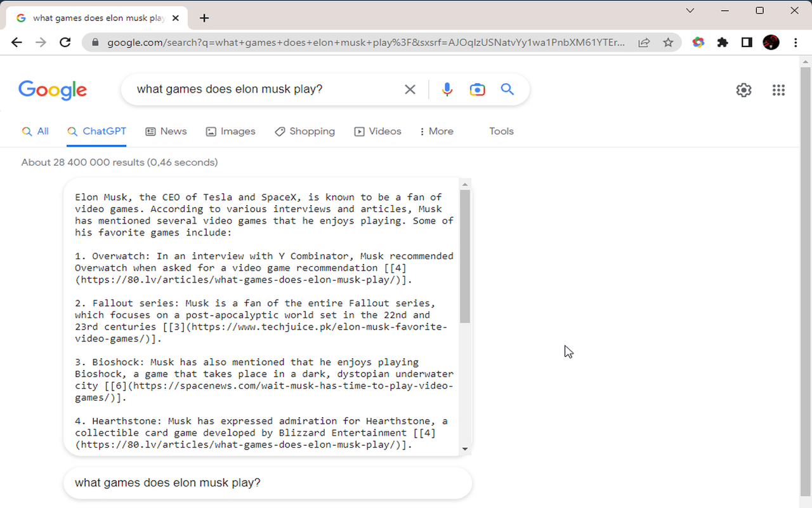The image size is (812, 508).
Task: Click the ChatGPT answer scrollbar up arrow
Action: 465,185
